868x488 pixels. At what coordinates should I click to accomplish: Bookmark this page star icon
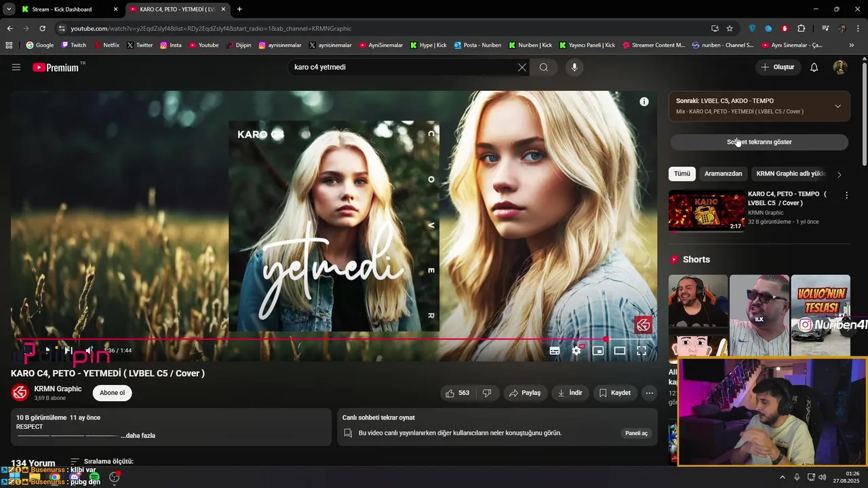[x=730, y=28]
